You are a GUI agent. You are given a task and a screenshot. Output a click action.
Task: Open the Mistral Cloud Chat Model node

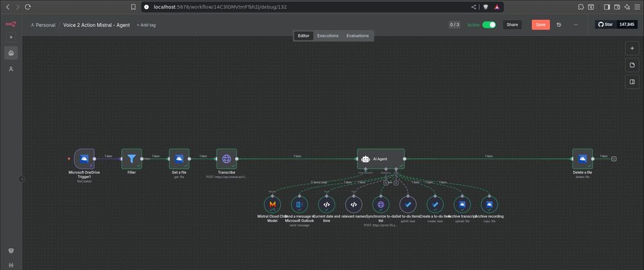(x=272, y=204)
